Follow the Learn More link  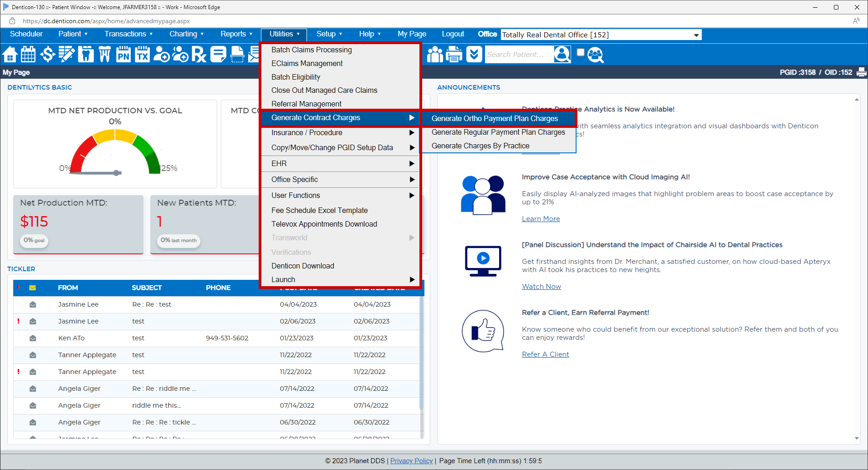tap(541, 219)
